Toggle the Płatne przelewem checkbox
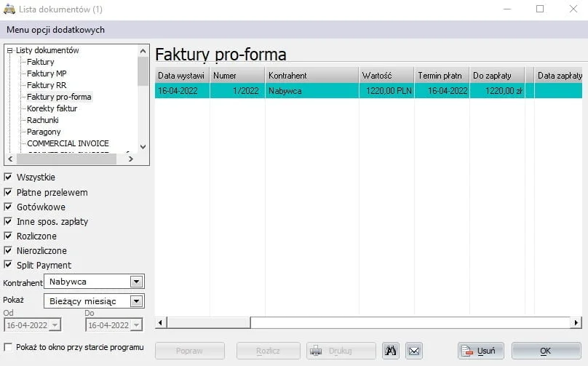 click(x=8, y=192)
